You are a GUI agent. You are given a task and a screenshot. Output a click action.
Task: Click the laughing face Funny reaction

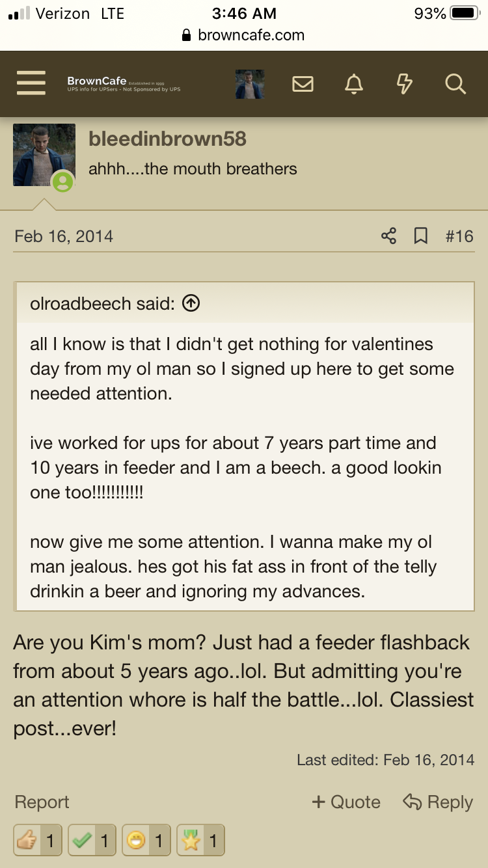(x=146, y=841)
